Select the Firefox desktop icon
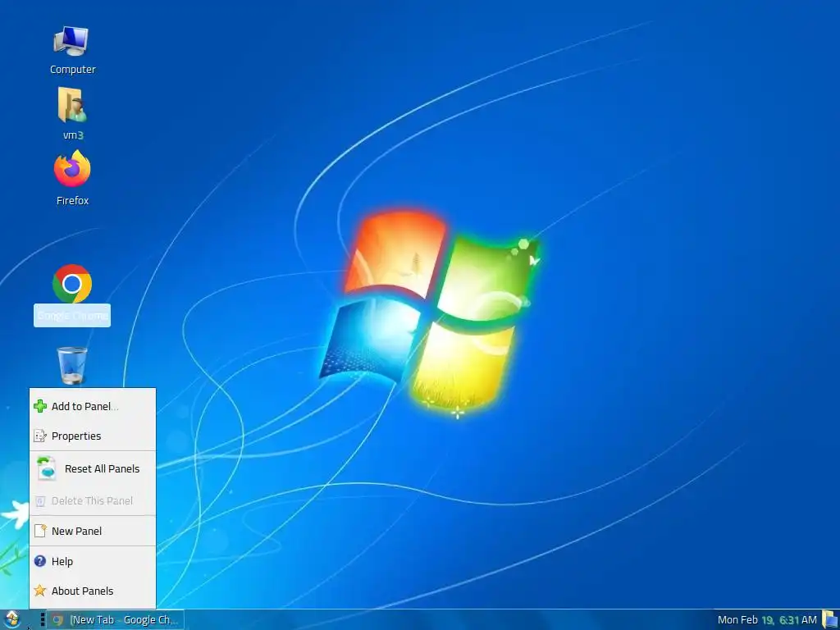The image size is (840, 630). [x=72, y=169]
